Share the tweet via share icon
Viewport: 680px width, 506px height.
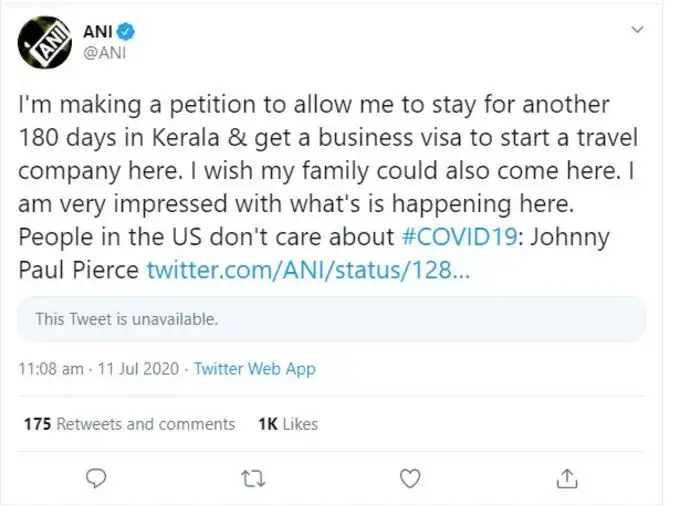point(565,477)
